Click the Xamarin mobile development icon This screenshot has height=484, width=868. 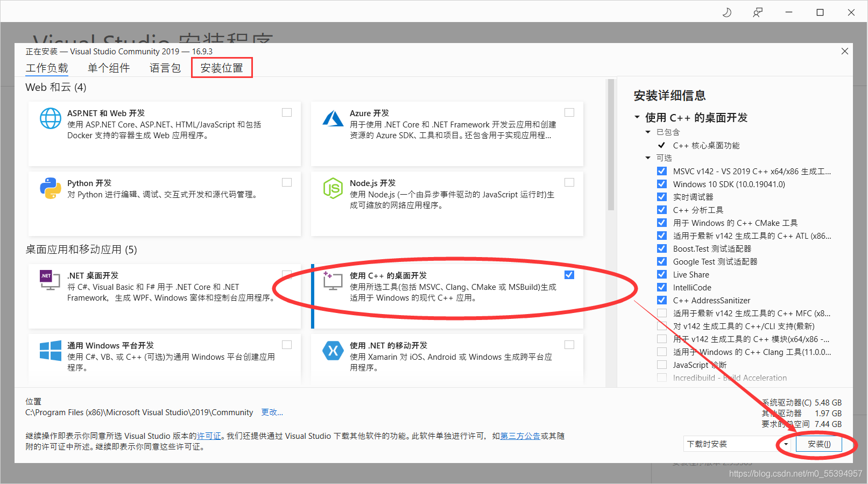(x=333, y=351)
